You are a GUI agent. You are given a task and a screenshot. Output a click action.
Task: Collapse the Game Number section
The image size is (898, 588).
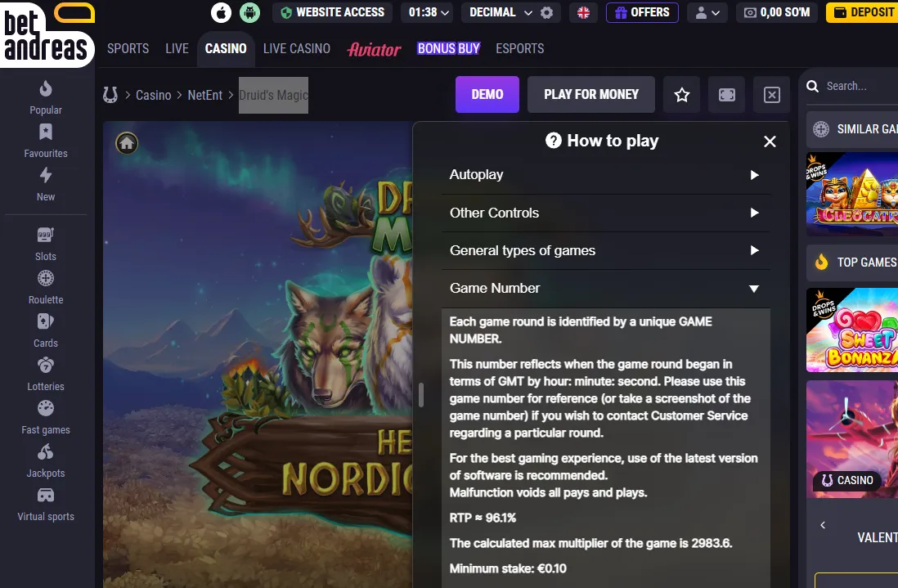605,289
